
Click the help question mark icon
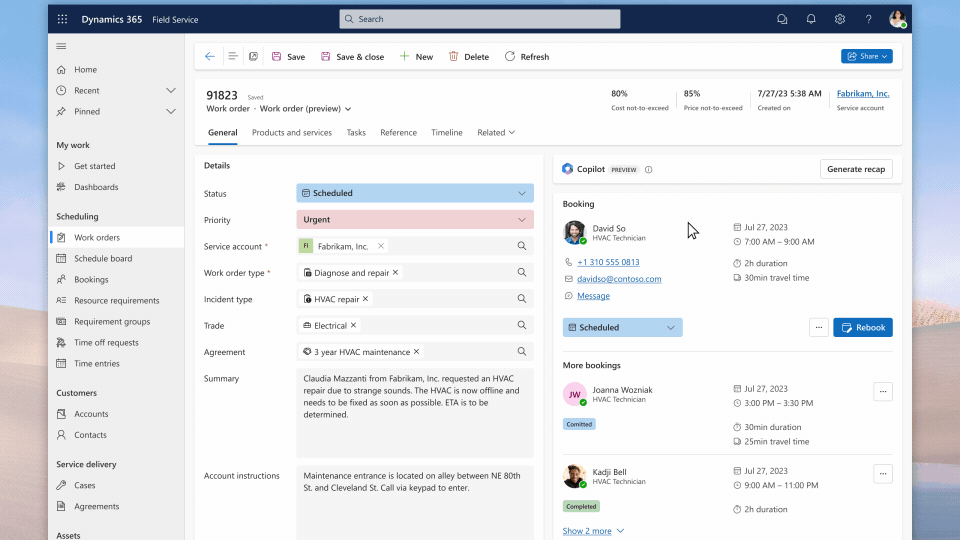[868, 19]
